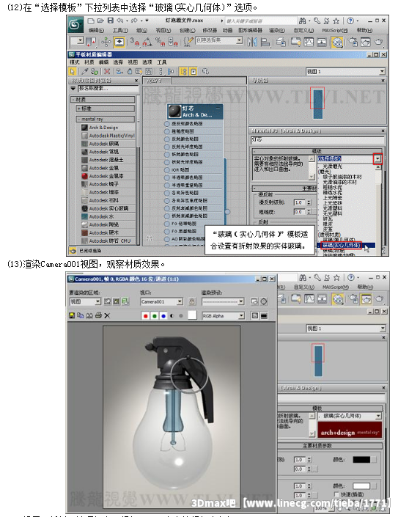The height and width of the screenshot is (517, 420).
Task: Toggle the Percent Snap icon in main toolbar
Action: pos(160,42)
